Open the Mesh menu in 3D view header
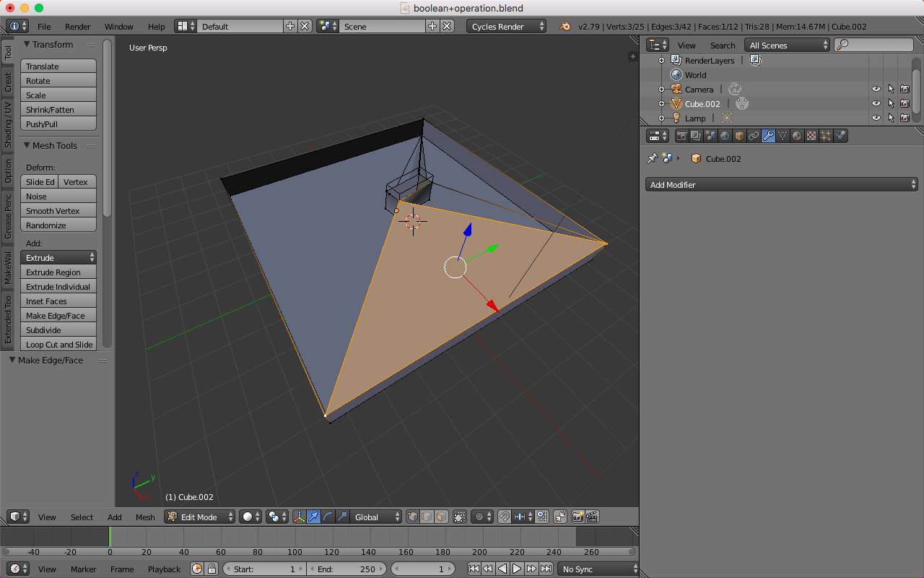This screenshot has width=924, height=578. pos(145,517)
